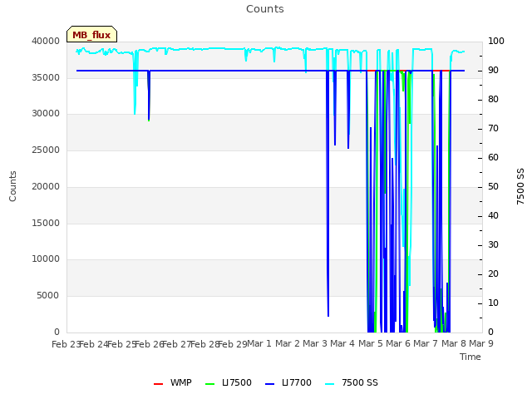Click the 10000 y-axis tick label

46,259
